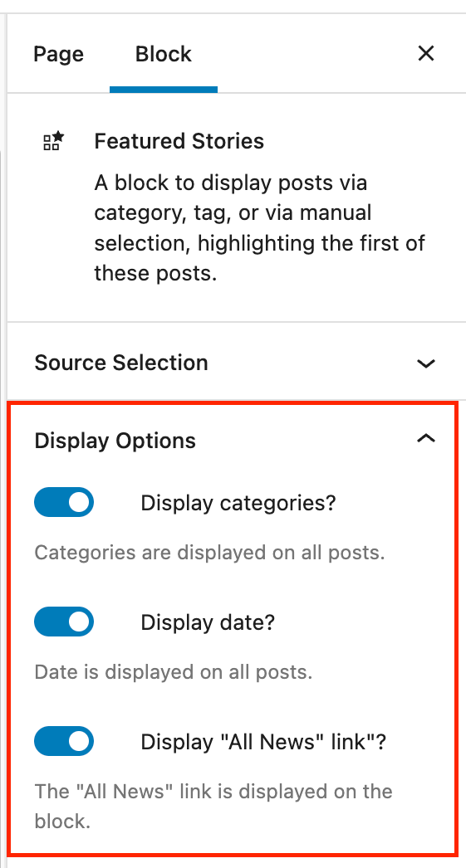Switch to the Page tab

pyautogui.click(x=59, y=54)
